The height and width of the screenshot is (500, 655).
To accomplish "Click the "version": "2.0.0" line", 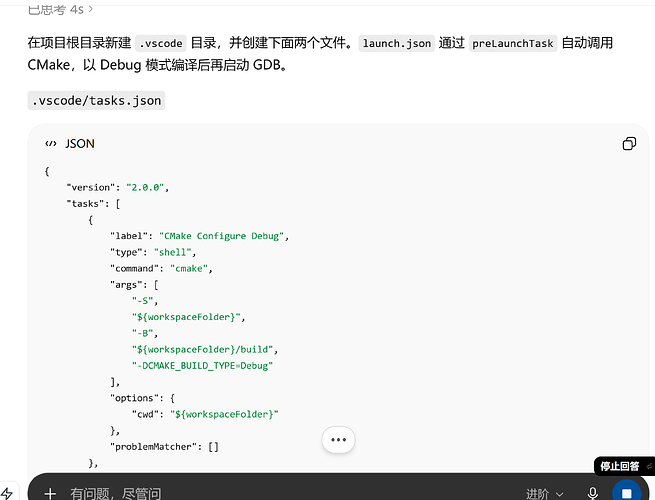I will (x=117, y=187).
